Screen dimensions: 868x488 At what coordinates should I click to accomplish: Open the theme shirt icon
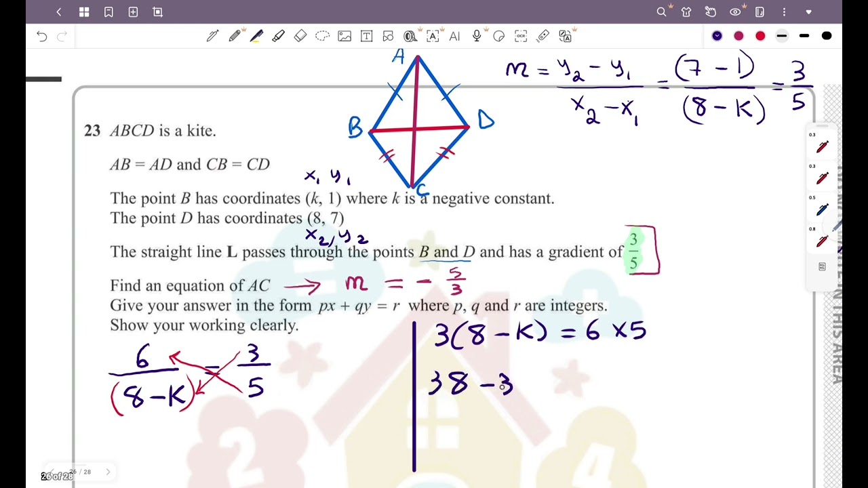click(686, 12)
